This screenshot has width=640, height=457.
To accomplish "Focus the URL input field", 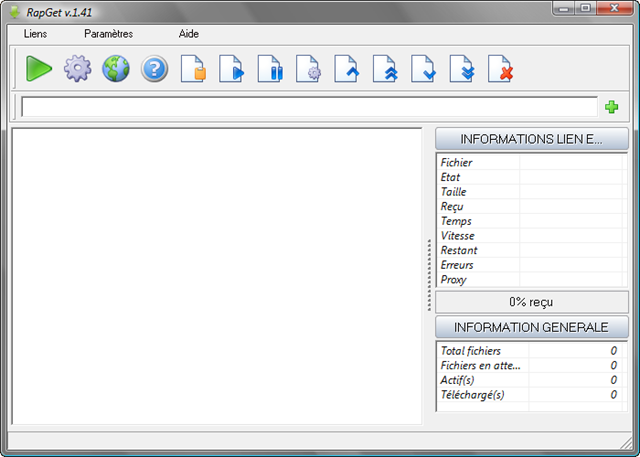I will coord(309,107).
